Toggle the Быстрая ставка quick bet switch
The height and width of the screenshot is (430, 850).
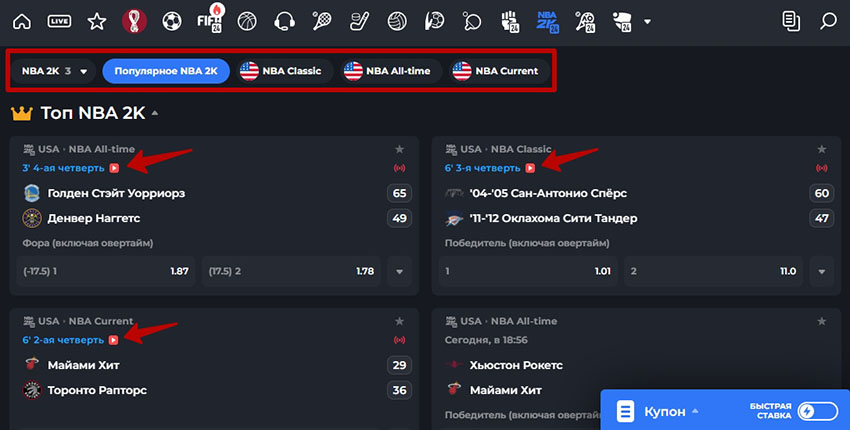tap(819, 412)
